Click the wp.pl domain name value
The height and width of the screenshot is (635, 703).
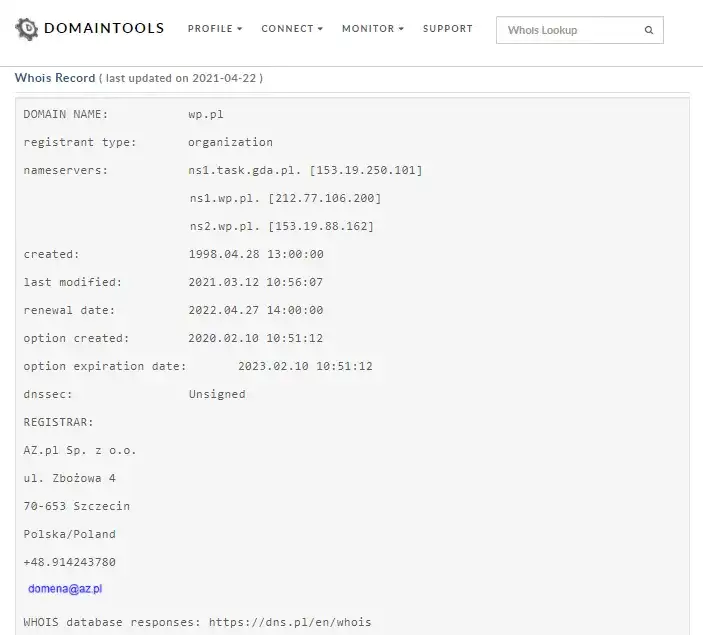[205, 114]
